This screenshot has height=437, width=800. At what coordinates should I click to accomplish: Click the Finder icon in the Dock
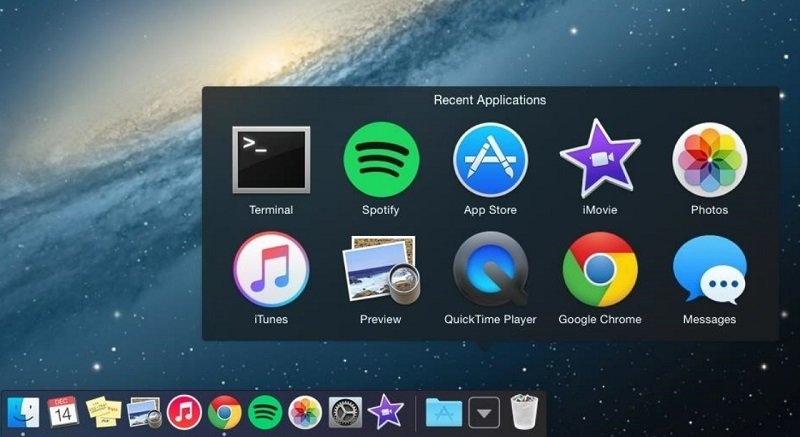22,411
